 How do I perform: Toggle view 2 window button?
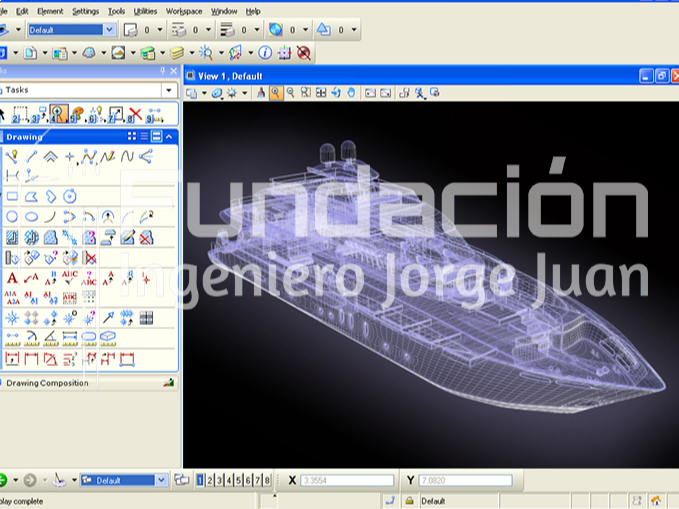[210, 480]
